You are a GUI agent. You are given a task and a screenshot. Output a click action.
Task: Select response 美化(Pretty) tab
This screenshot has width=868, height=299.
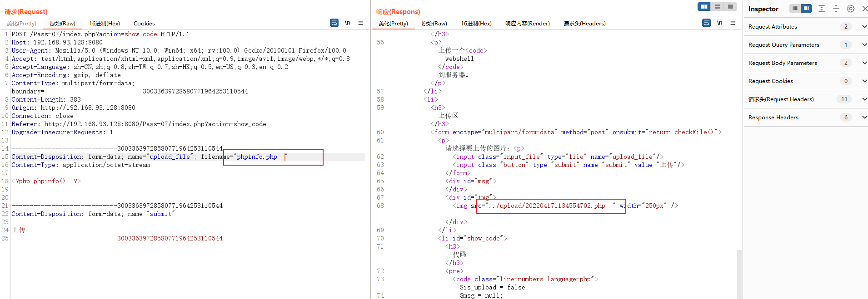point(393,23)
